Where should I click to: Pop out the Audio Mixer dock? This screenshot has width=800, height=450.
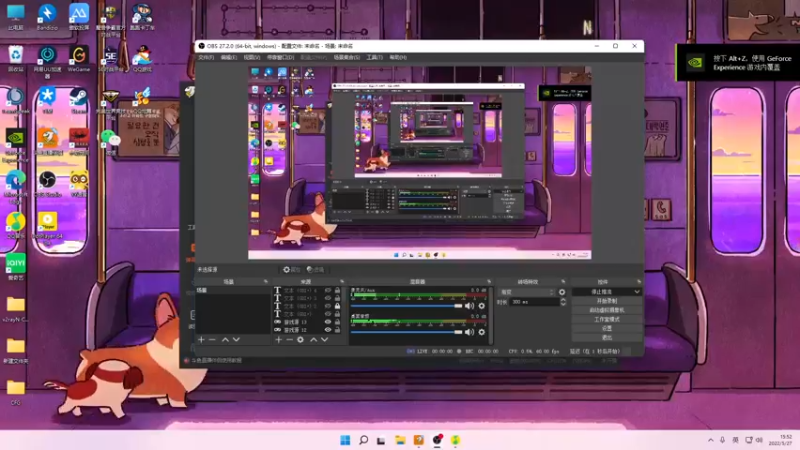pos(489,282)
